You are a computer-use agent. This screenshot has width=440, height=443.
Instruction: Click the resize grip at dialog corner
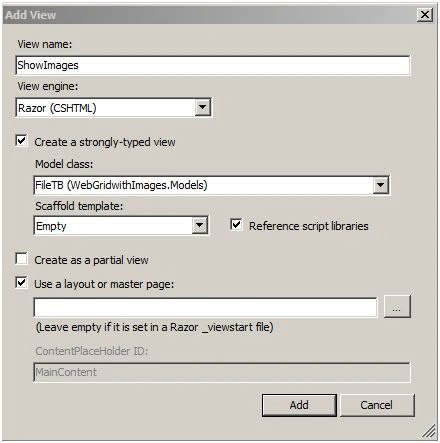(x=429, y=430)
